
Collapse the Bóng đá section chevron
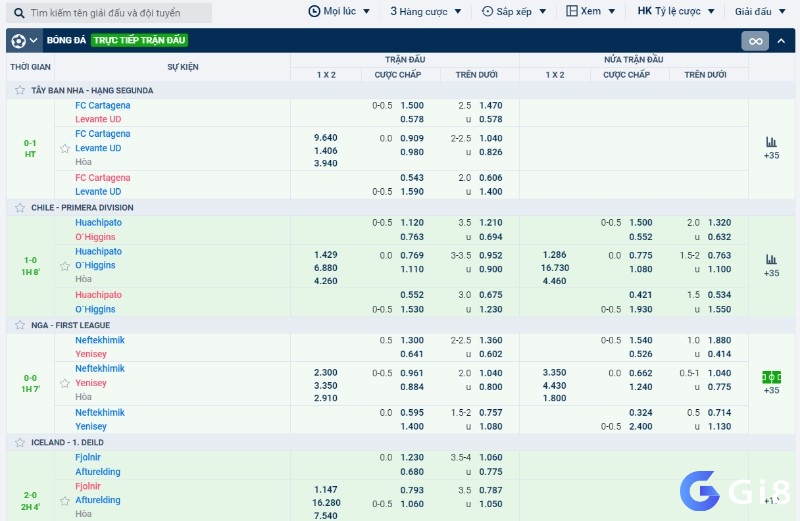coord(781,41)
